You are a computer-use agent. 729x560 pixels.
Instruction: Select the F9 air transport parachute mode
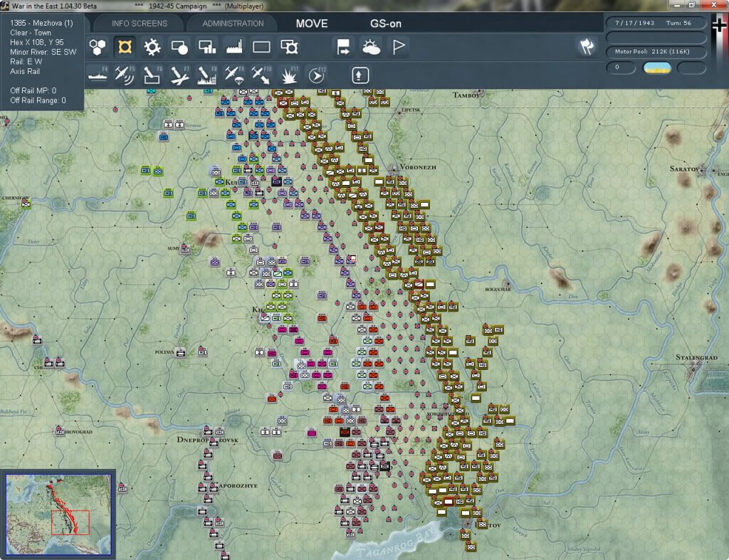(x=234, y=75)
